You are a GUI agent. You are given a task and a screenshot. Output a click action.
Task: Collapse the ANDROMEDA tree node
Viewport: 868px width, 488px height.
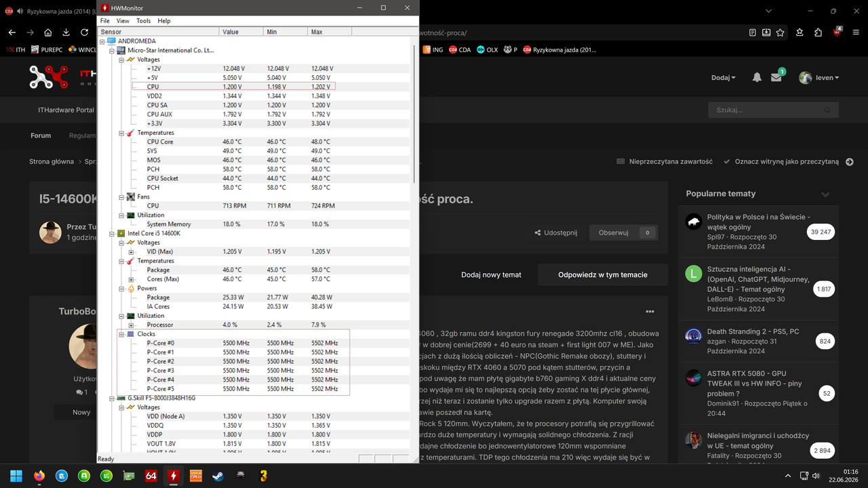pyautogui.click(x=102, y=41)
